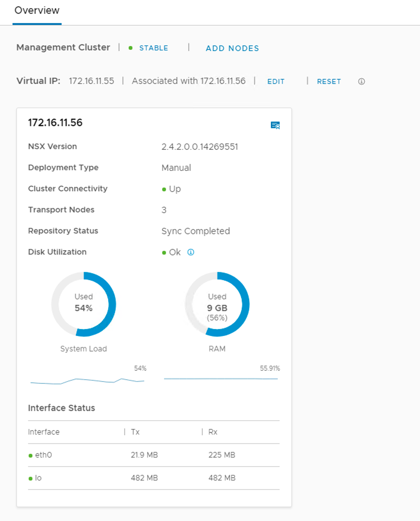
Task: Open the STABLE cluster status link
Action: [x=153, y=48]
